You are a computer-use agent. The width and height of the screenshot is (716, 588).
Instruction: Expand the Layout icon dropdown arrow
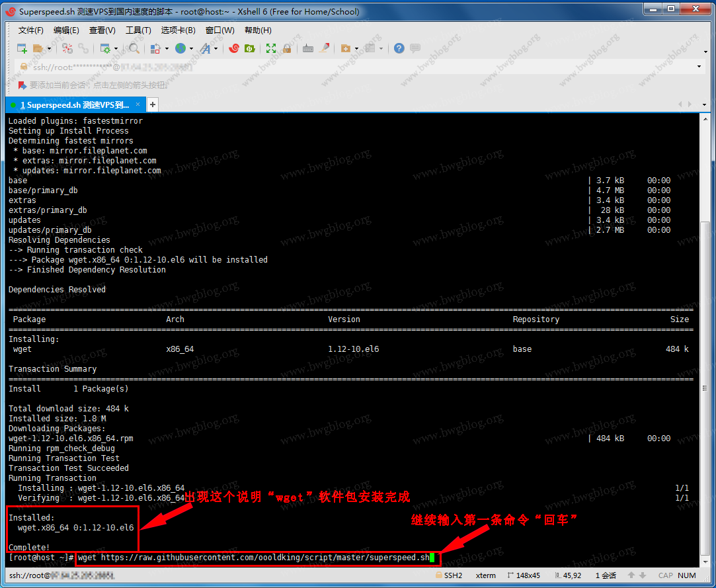pos(381,49)
